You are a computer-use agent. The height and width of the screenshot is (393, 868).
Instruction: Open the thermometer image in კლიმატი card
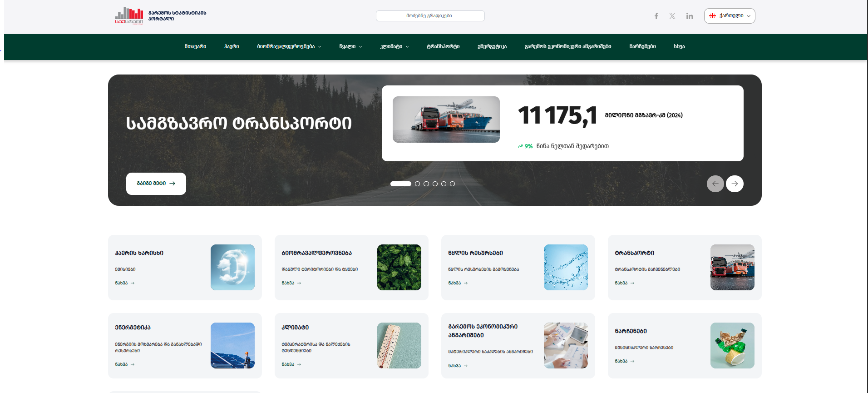(399, 345)
